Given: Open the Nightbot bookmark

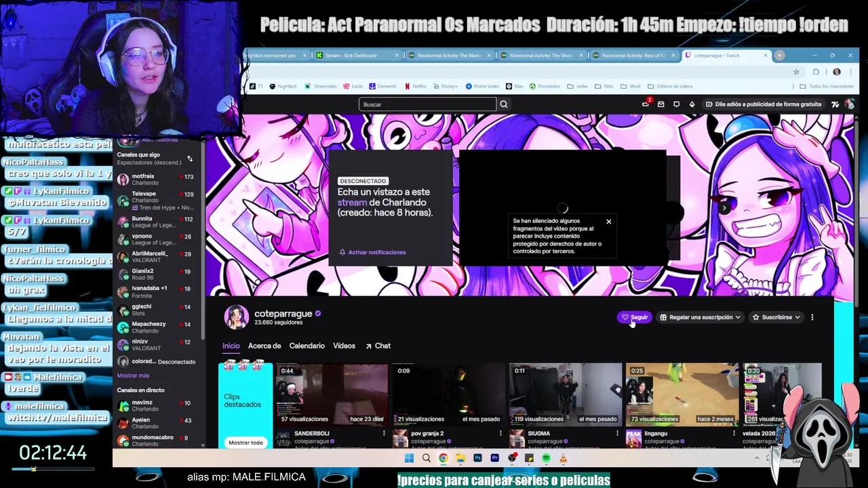Looking at the screenshot, I should (x=283, y=86).
